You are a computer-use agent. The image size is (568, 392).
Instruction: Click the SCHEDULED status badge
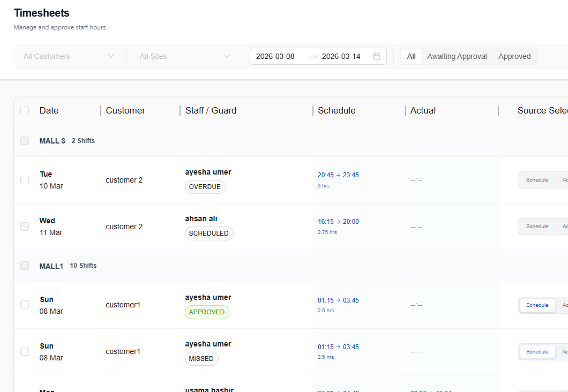[209, 233]
